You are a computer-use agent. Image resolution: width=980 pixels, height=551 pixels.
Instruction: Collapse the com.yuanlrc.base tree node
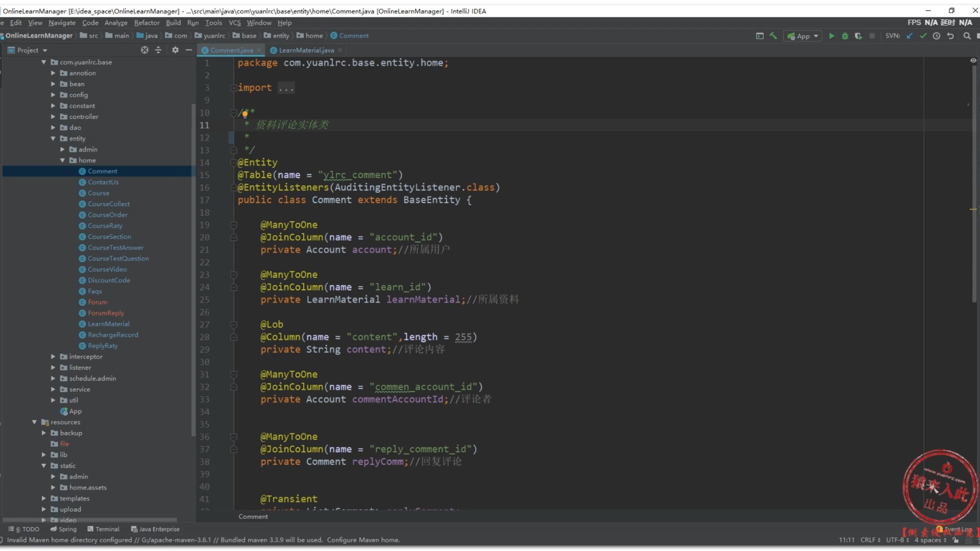coord(43,62)
